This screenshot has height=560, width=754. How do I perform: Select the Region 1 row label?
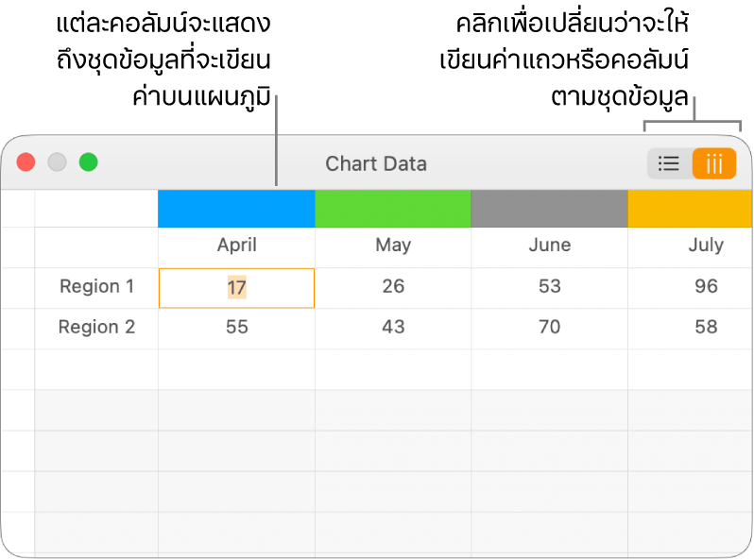tap(96, 287)
